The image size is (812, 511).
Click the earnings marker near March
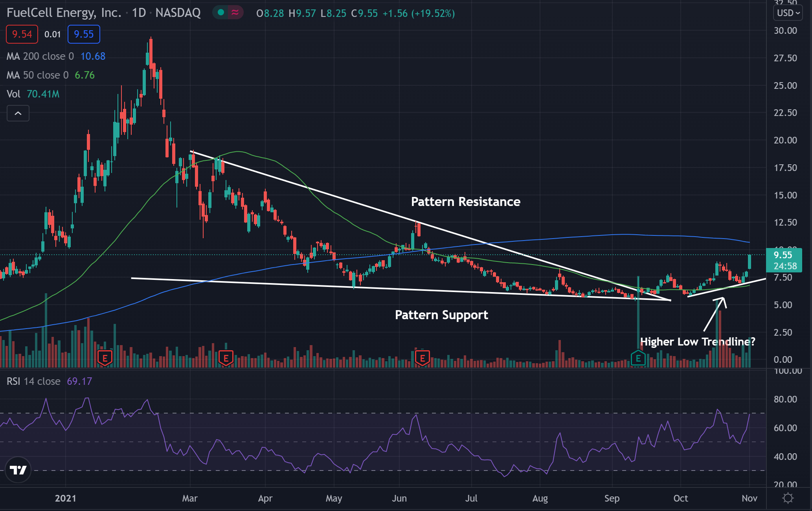[x=226, y=358]
